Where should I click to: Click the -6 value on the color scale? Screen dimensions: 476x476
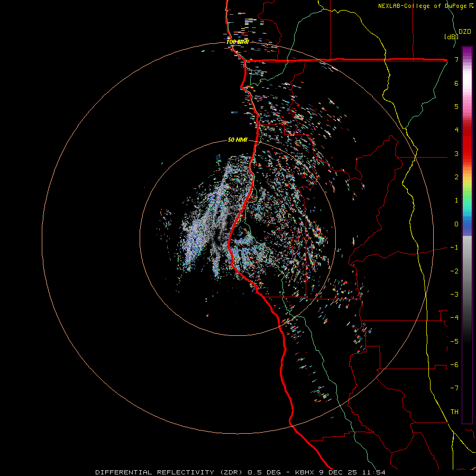[454, 365]
